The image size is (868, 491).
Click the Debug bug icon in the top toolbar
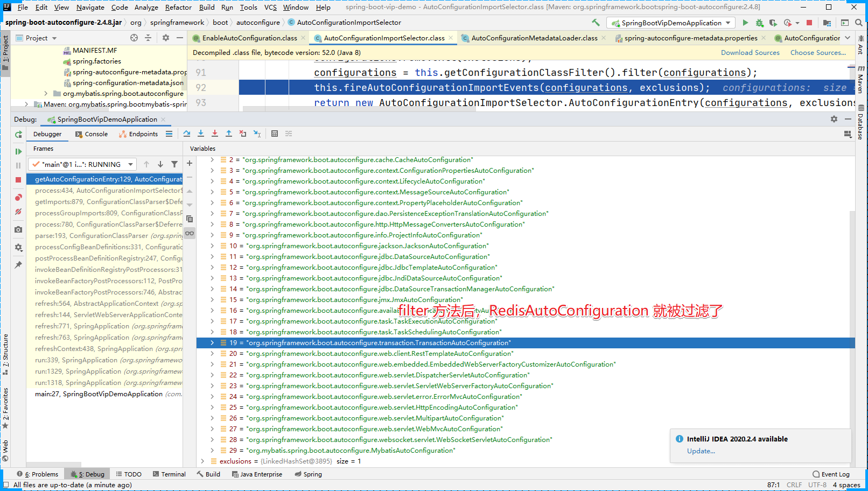click(x=759, y=23)
